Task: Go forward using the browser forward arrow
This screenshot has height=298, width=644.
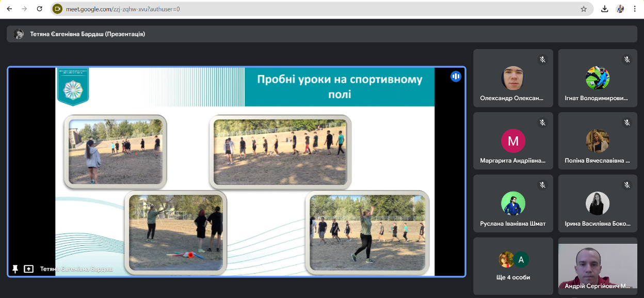Action: pos(24,9)
